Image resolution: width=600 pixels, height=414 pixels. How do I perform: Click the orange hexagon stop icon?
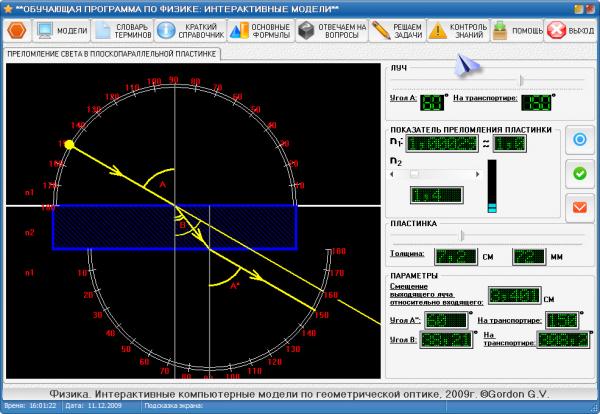pyautogui.click(x=17, y=31)
